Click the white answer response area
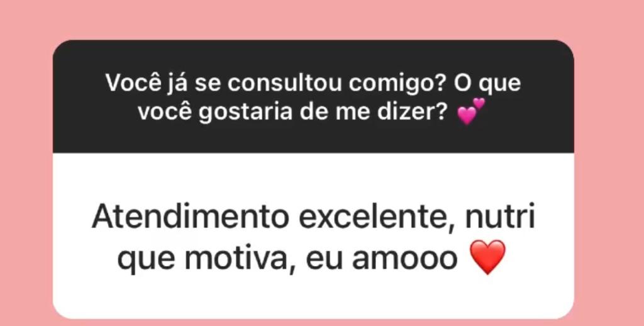Image resolution: width=644 pixels, height=326 pixels. [313, 235]
